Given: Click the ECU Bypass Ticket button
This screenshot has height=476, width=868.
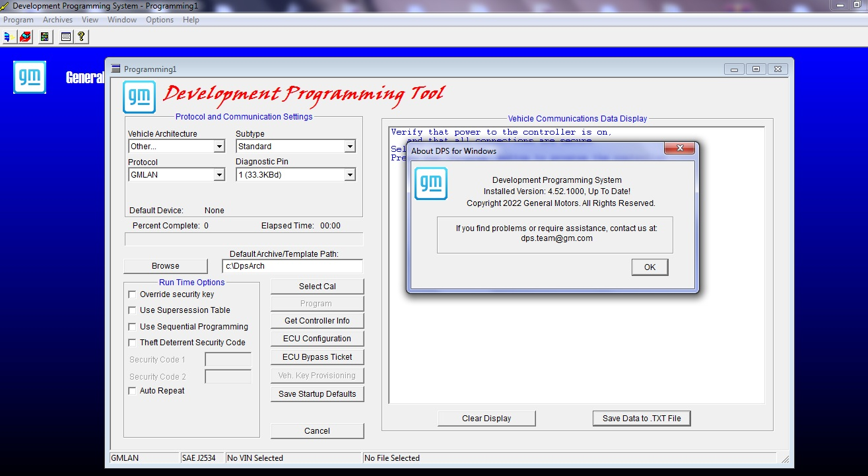Looking at the screenshot, I should (x=317, y=357).
